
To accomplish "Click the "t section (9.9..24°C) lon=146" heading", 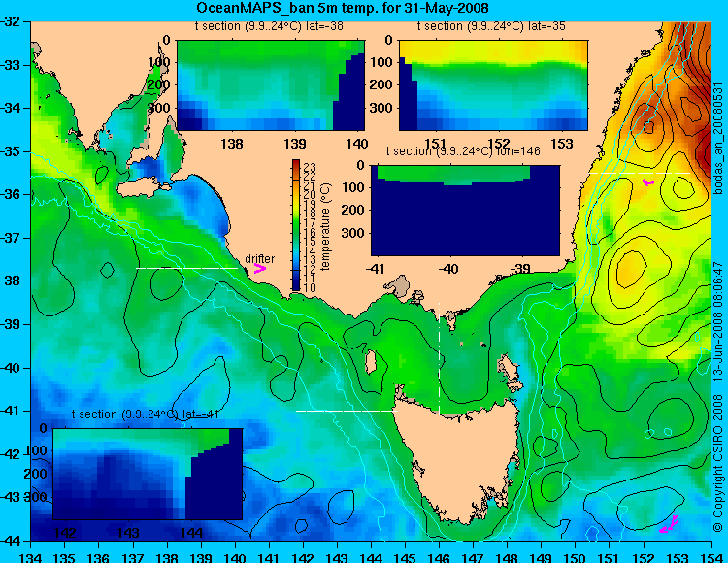I will (463, 151).
